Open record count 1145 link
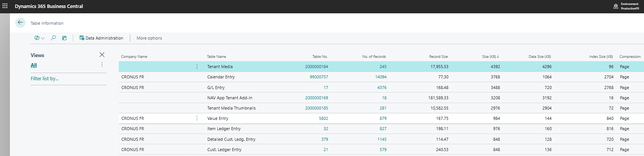Screen dimensions: 644x156 [382, 139]
